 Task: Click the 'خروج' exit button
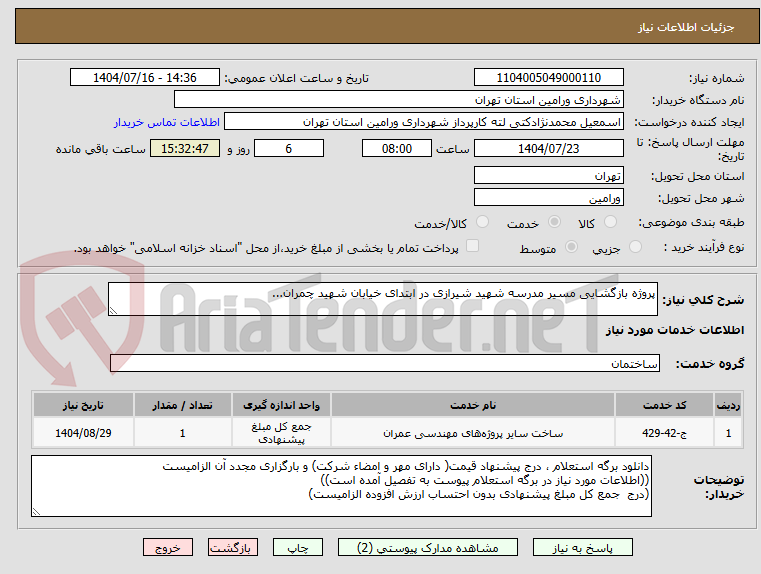click(167, 547)
